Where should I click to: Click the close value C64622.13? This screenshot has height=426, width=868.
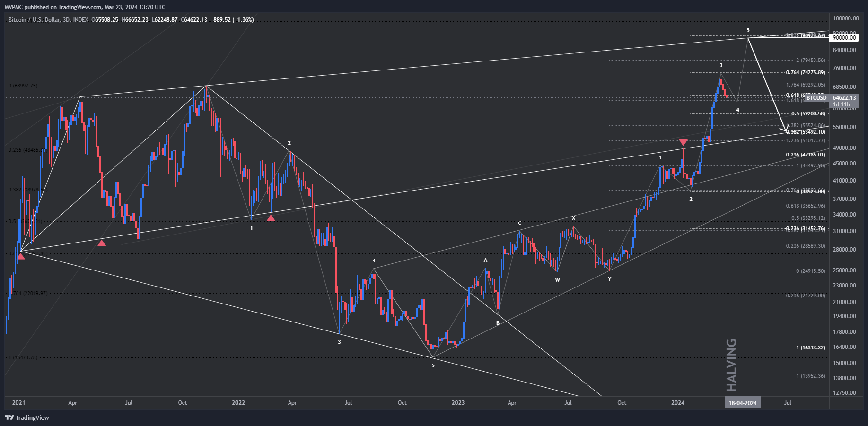[194, 20]
